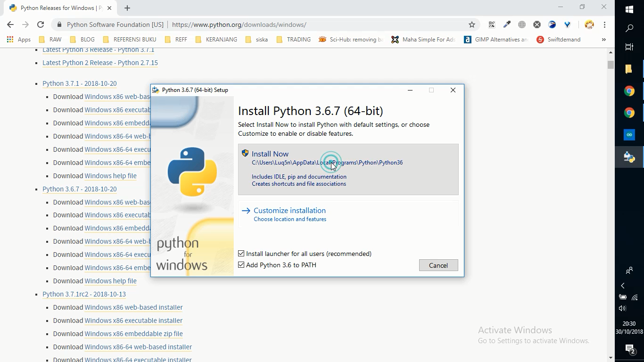Viewport: 644px width, 362px height.
Task: Expand the bookmarks overflow chevron
Action: click(x=603, y=40)
